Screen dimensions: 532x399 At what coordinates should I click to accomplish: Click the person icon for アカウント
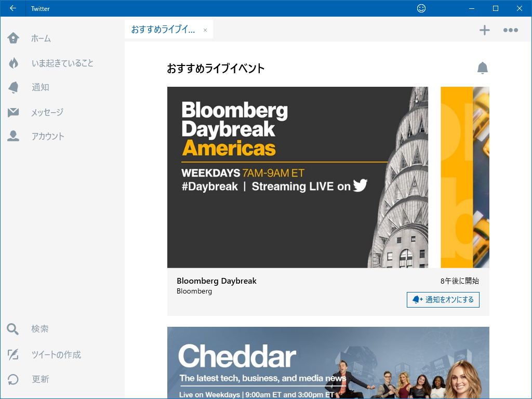tap(13, 136)
